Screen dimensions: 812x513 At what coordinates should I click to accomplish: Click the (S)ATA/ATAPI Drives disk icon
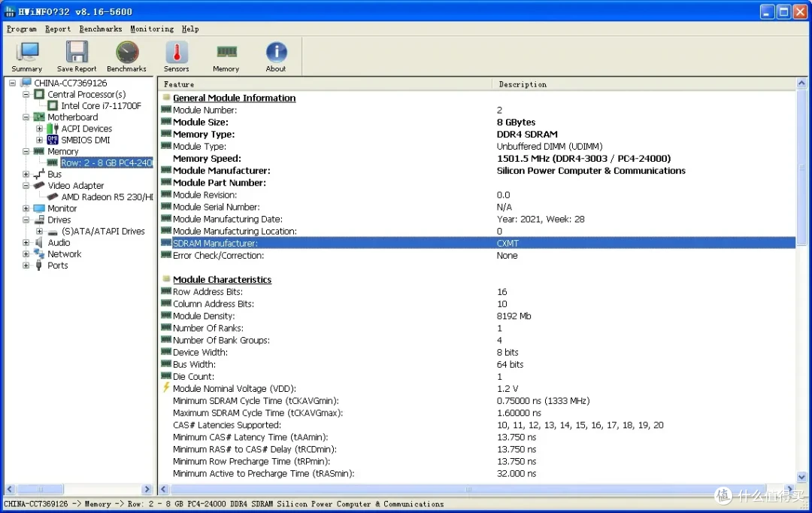pyautogui.click(x=53, y=232)
